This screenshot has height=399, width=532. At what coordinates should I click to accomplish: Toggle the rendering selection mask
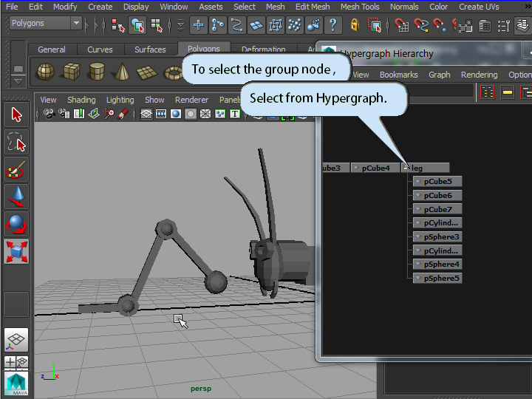314,25
